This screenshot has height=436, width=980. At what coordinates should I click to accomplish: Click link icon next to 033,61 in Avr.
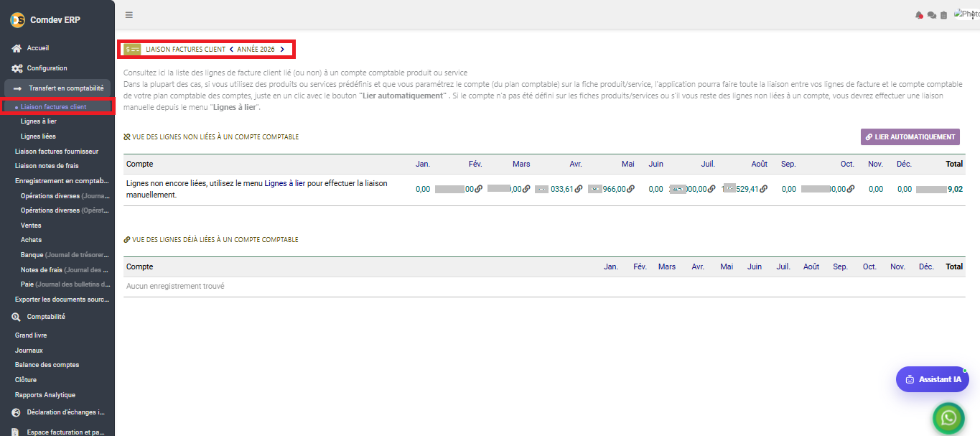(579, 189)
